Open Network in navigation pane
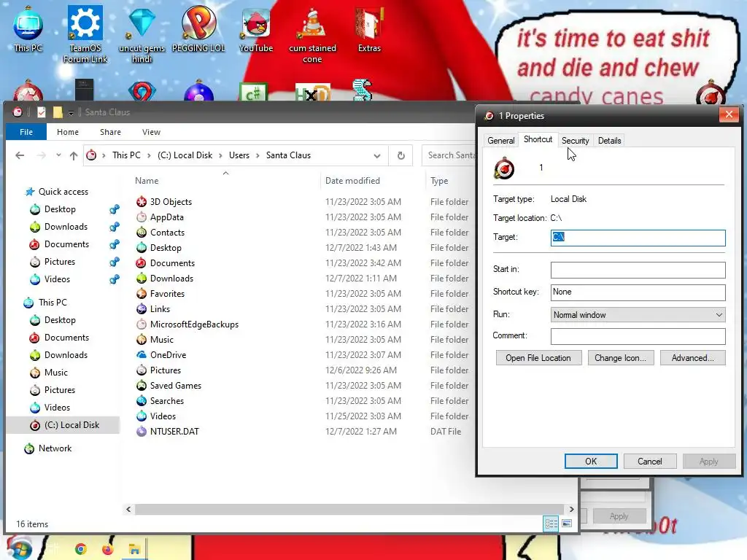The image size is (747, 560). point(55,448)
